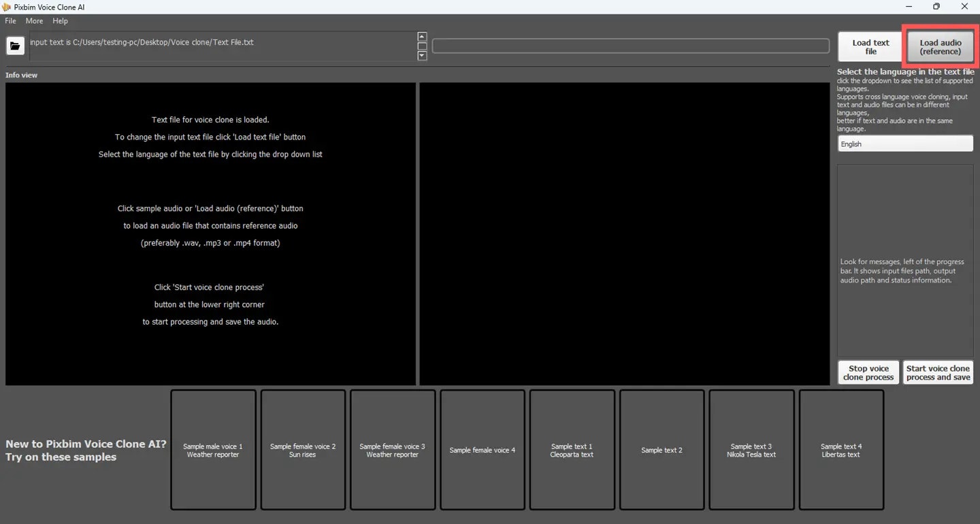Click 'New to Pixbim Voice Clone AI?' text
The height and width of the screenshot is (524, 980).
(86, 444)
